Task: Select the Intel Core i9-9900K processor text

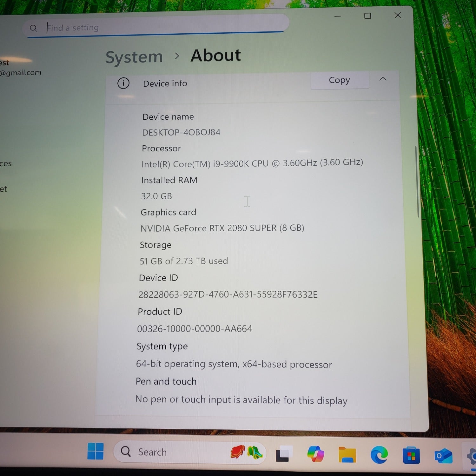Action: pyautogui.click(x=252, y=163)
